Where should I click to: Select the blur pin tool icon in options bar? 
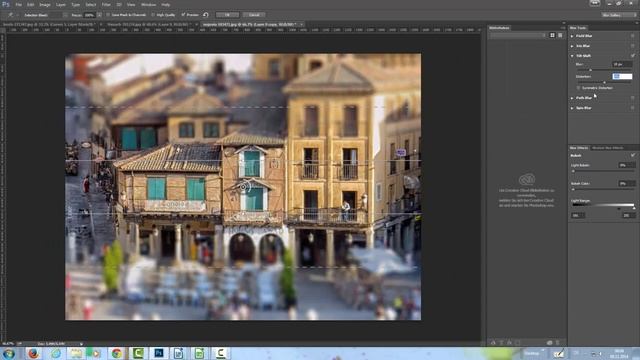tap(10, 15)
